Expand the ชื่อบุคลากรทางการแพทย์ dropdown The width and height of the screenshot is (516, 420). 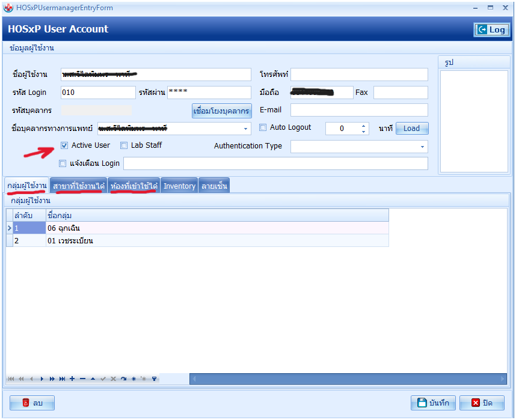(245, 129)
